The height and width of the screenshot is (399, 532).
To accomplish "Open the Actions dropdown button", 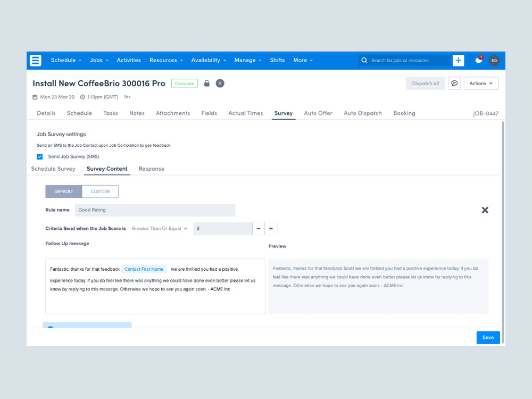I will [481, 83].
